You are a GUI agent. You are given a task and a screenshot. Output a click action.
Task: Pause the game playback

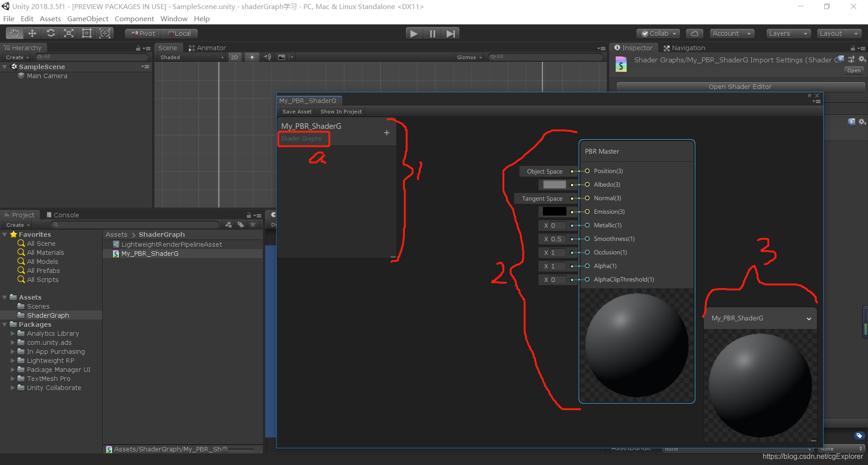coord(432,33)
